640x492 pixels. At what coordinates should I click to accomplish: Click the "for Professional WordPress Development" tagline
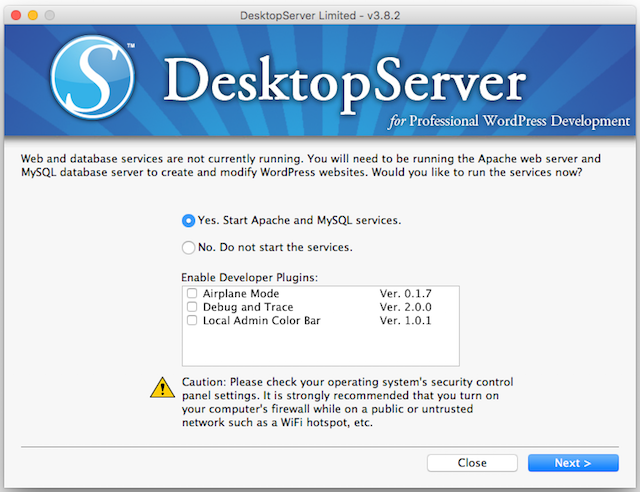point(506,121)
